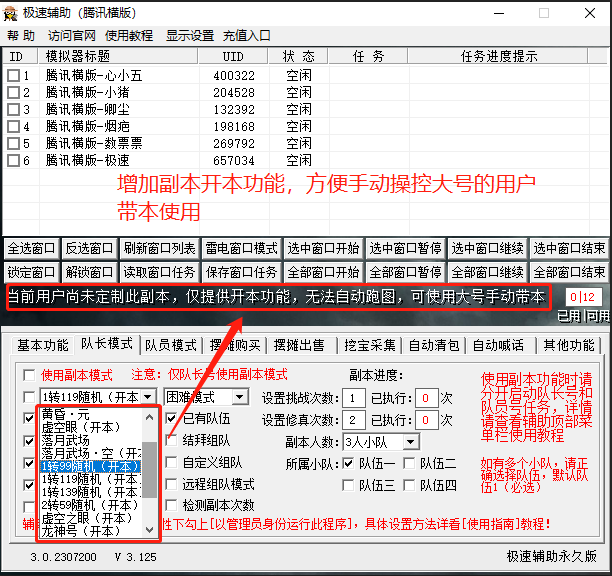Click the 选中窗口结束 button
Screen dimensions: 612x576
coord(569,249)
